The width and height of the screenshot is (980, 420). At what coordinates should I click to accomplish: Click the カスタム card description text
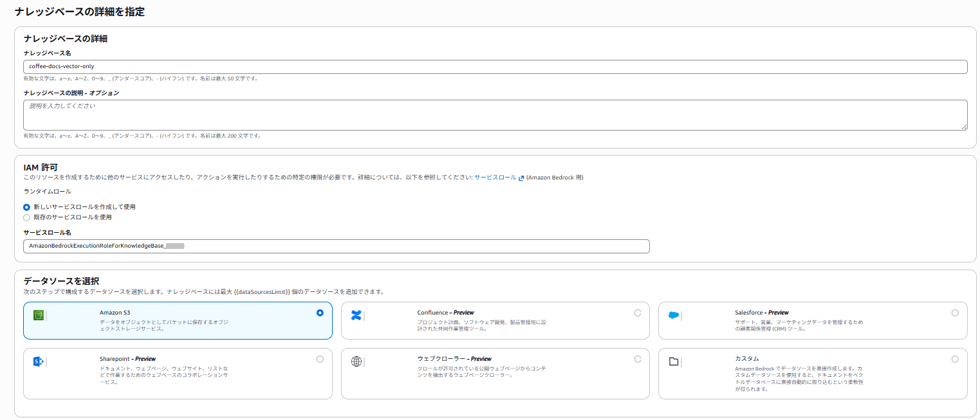pos(799,378)
